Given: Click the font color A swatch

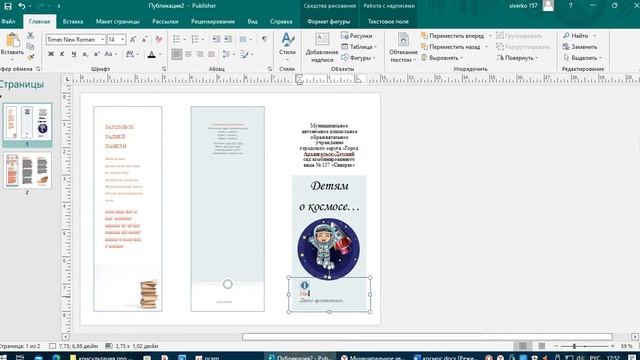Looking at the screenshot, I should coord(151,54).
